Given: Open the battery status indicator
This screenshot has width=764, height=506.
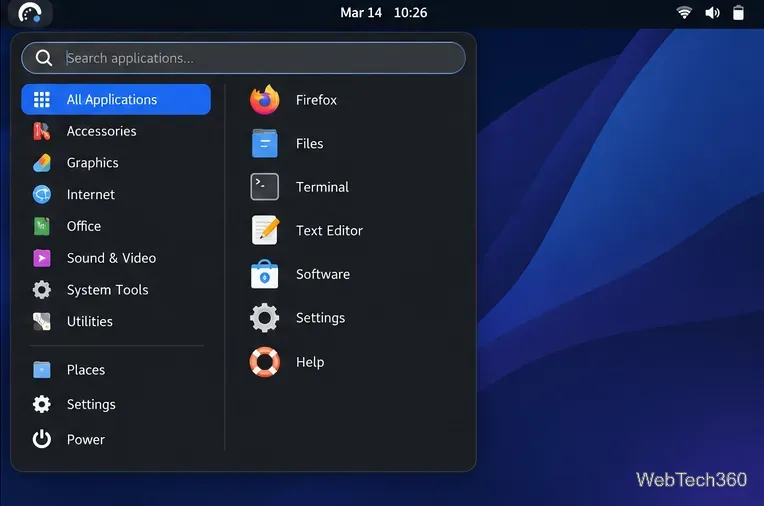Looking at the screenshot, I should (738, 13).
